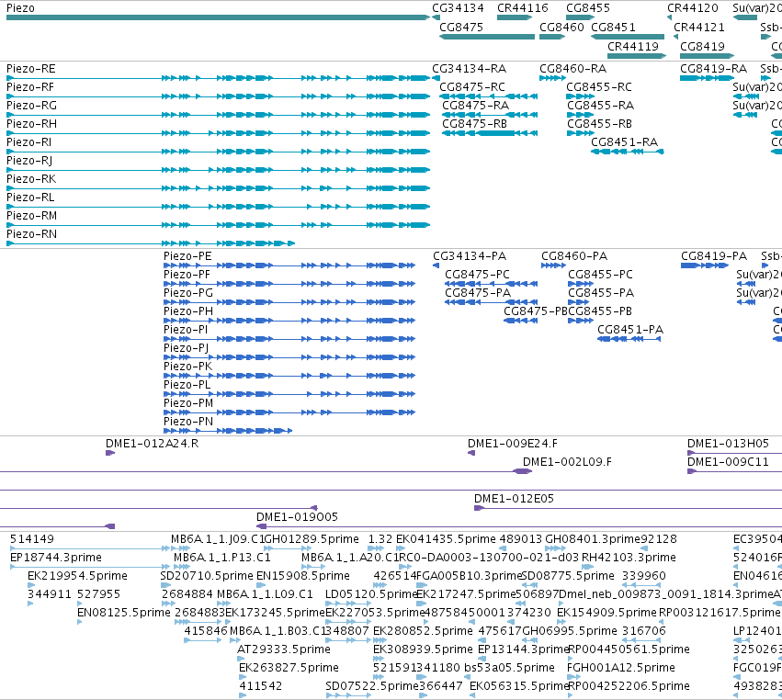Select the DME1-012A24.R BAC end
Screen dimensions: 782x700
pyautogui.click(x=110, y=453)
